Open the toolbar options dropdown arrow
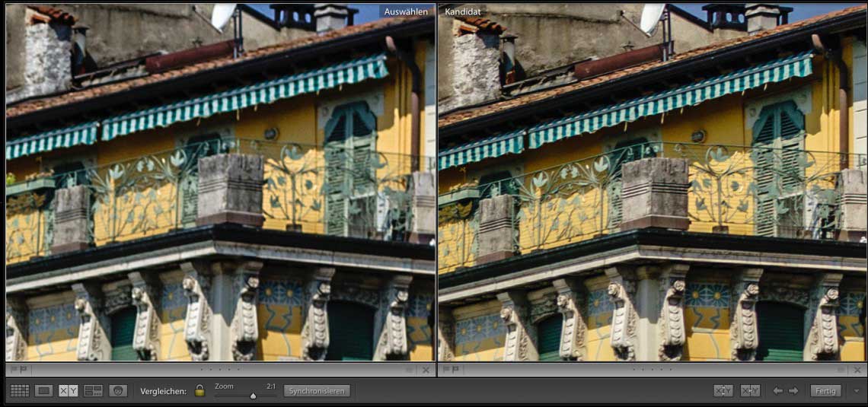Image resolution: width=868 pixels, height=407 pixels. coord(857,391)
